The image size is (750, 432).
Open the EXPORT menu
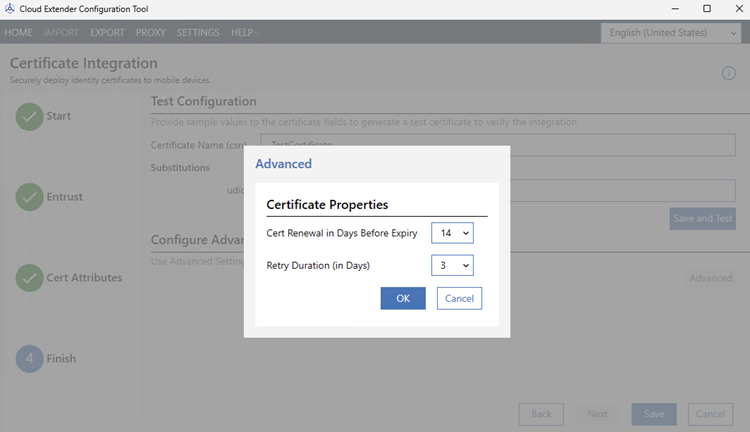107,32
